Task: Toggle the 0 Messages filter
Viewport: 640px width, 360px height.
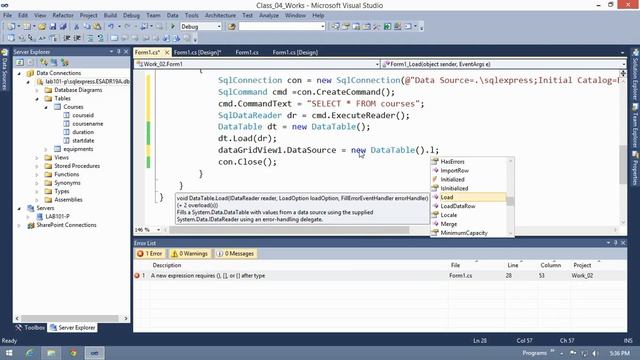Action: [x=235, y=254]
